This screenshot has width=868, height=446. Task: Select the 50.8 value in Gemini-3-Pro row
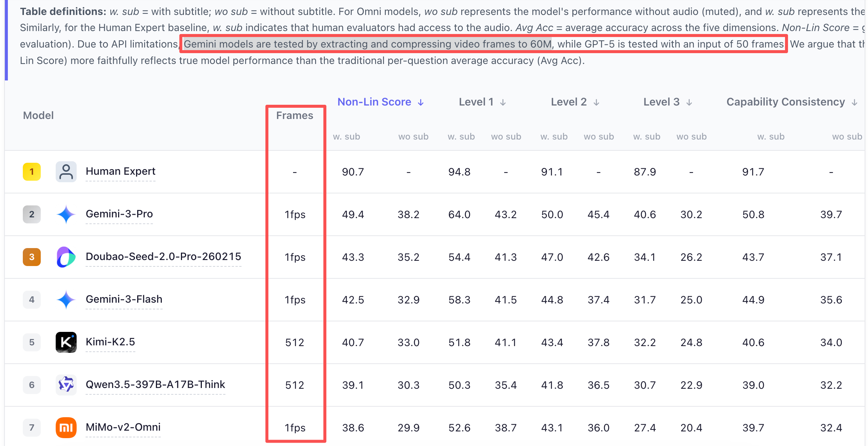pos(753,215)
